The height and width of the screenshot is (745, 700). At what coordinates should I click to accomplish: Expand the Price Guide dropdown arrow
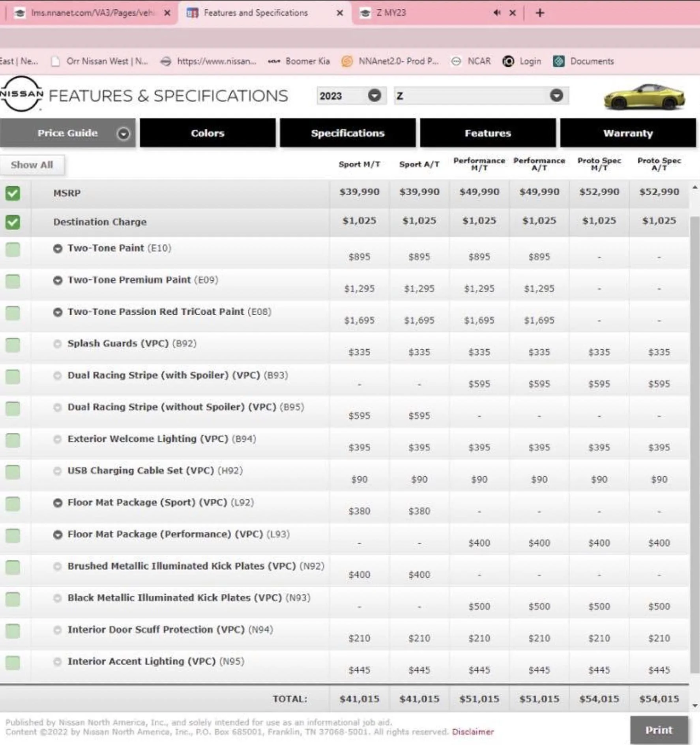123,134
